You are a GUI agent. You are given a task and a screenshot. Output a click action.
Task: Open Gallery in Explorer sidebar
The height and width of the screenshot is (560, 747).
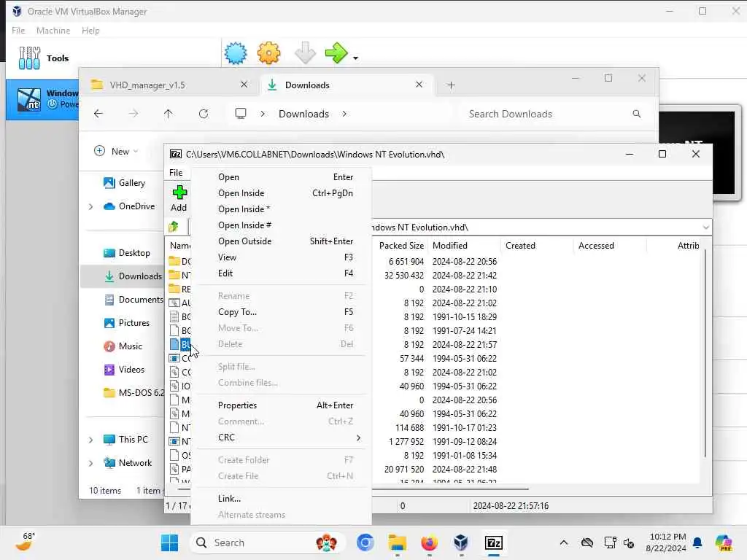[x=124, y=183]
